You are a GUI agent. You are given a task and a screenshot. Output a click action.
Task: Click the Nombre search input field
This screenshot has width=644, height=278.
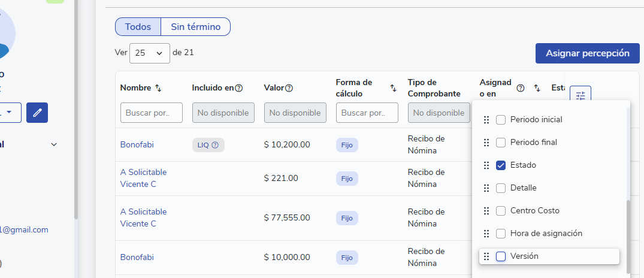pyautogui.click(x=151, y=113)
